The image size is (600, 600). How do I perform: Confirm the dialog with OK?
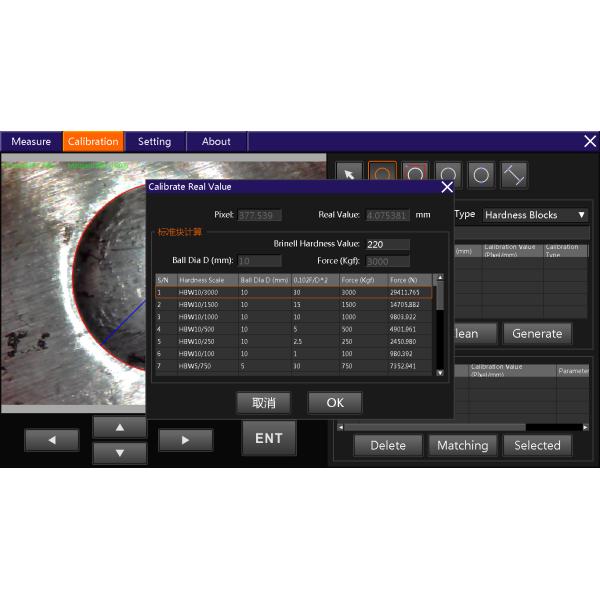point(334,402)
